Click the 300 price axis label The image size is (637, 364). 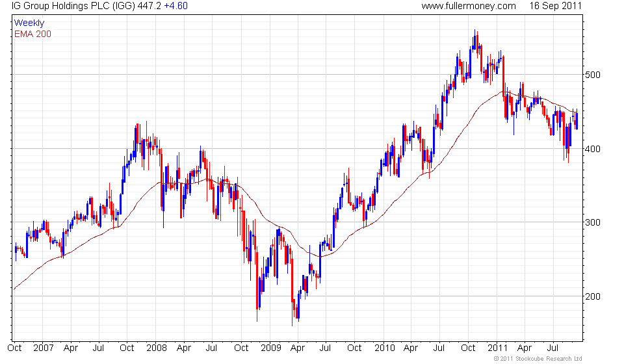tap(592, 222)
